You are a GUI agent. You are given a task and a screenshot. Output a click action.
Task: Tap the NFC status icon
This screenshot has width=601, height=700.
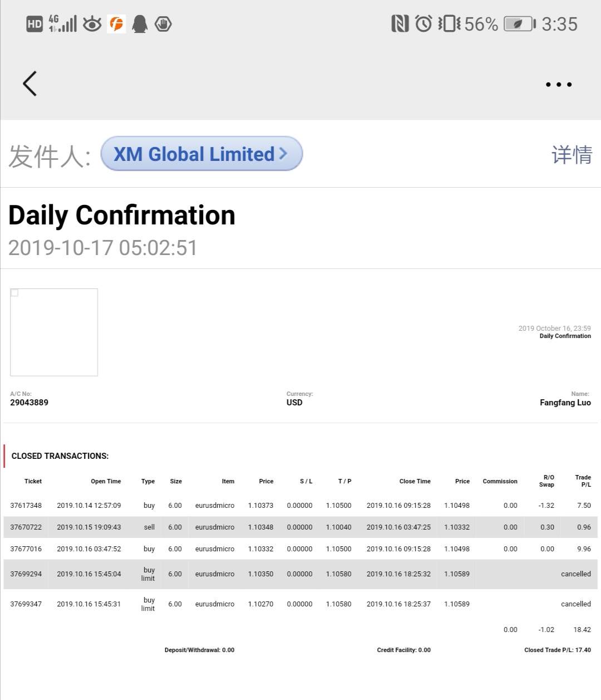click(400, 24)
